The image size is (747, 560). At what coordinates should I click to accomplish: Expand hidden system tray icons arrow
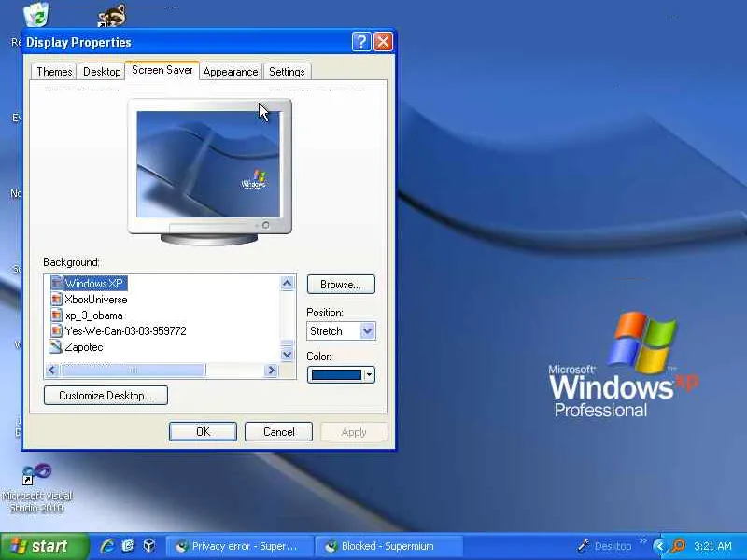point(660,546)
